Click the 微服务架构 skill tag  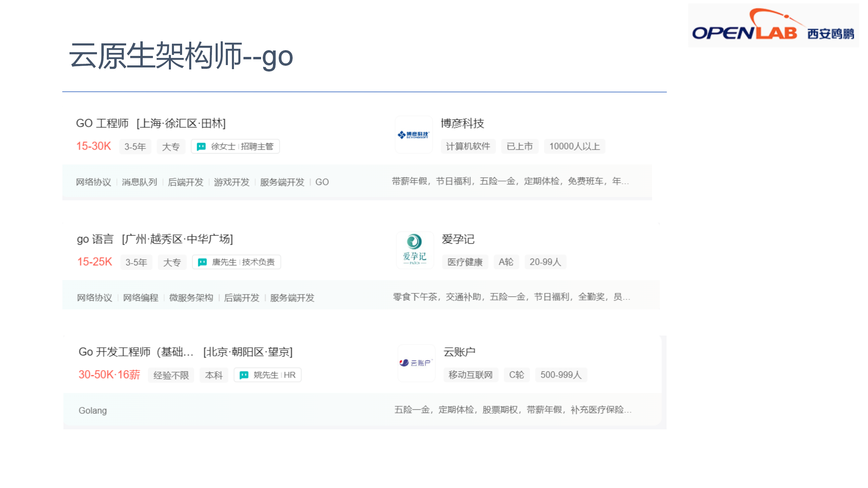pos(191,298)
